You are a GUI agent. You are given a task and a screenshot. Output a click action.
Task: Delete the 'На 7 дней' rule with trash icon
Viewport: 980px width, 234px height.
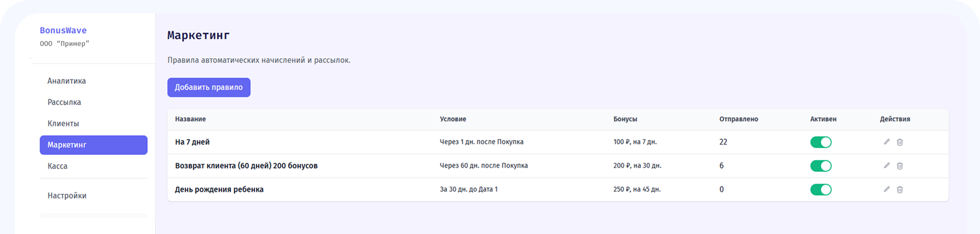900,142
